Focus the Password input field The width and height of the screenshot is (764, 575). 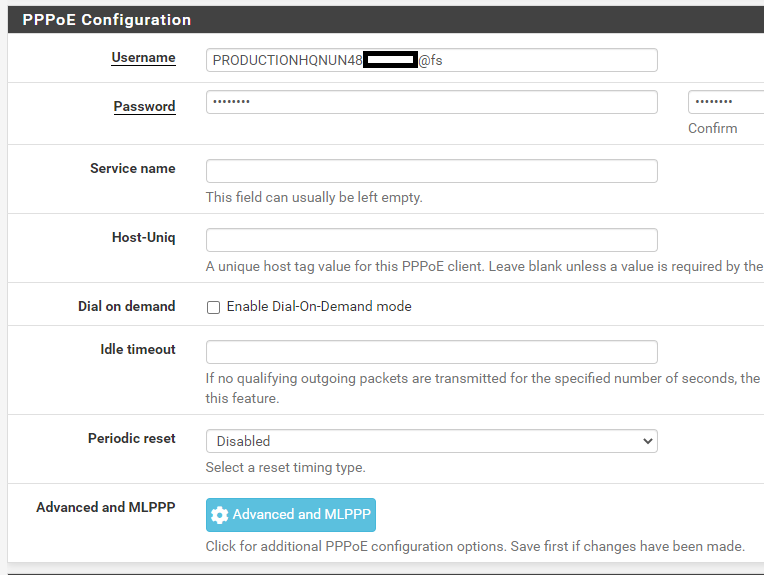(431, 102)
